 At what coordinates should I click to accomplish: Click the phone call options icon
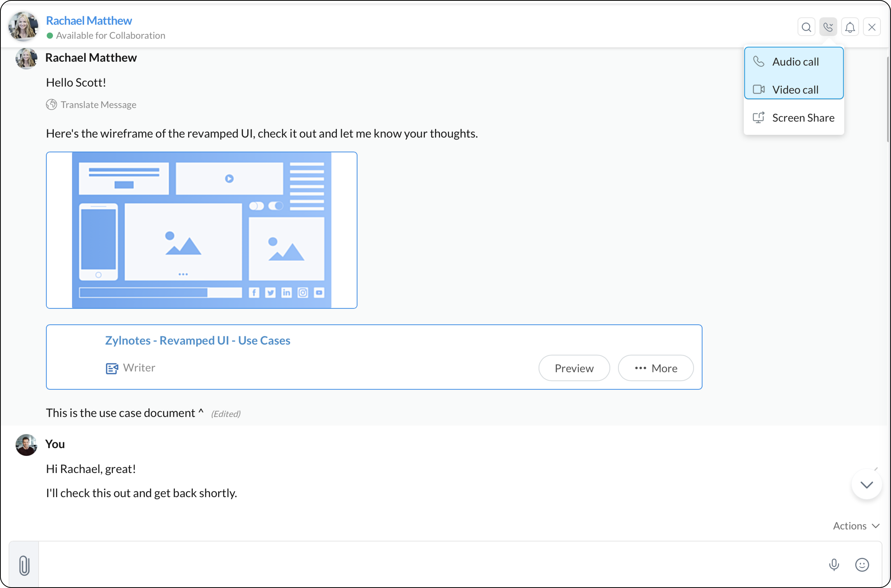[x=828, y=27]
